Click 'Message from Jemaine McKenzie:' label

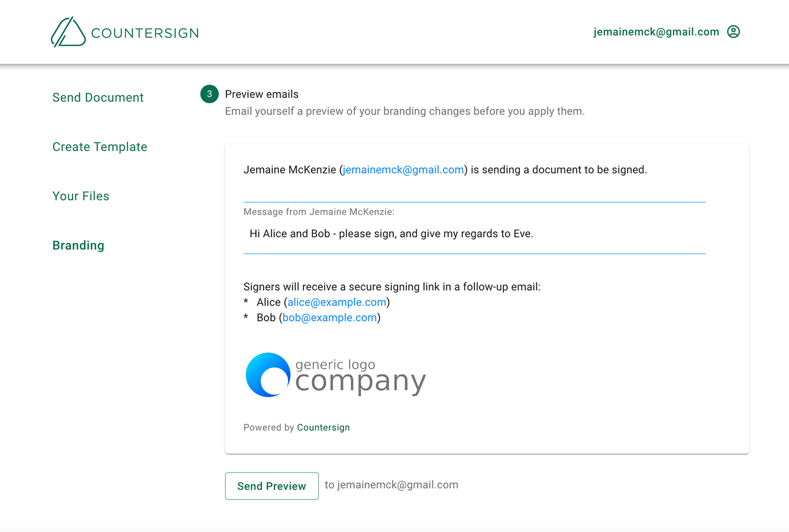[x=319, y=212]
